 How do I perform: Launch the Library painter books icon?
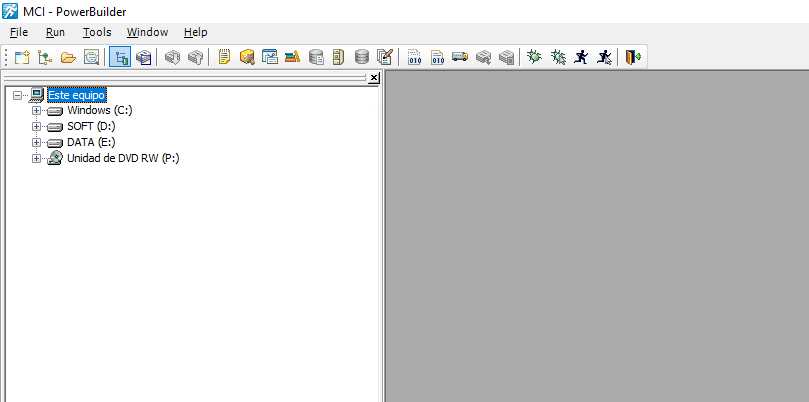point(293,58)
